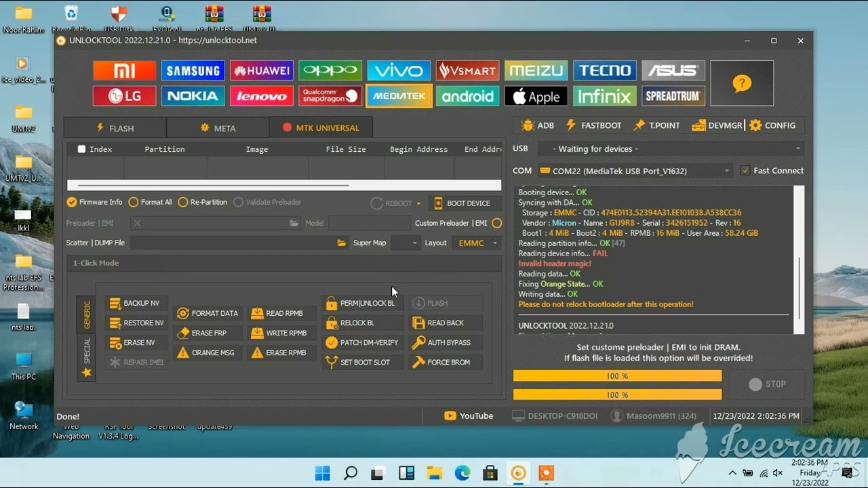Toggle Fast Connect checkbox
This screenshot has height=488, width=868.
[745, 171]
